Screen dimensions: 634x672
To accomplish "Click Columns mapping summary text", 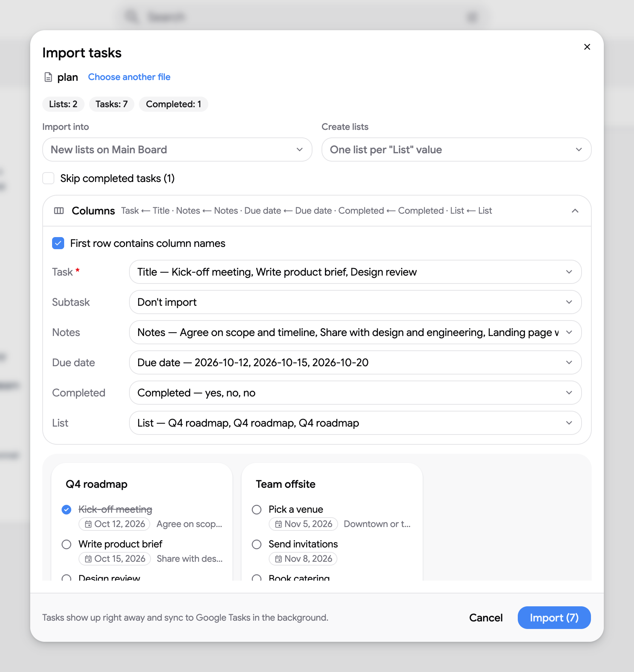I will (x=306, y=211).
